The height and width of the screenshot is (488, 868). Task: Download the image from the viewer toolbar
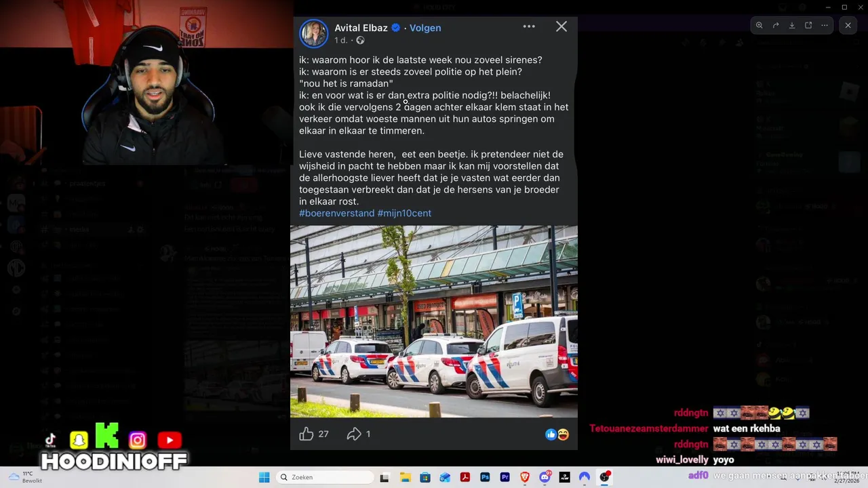(792, 25)
